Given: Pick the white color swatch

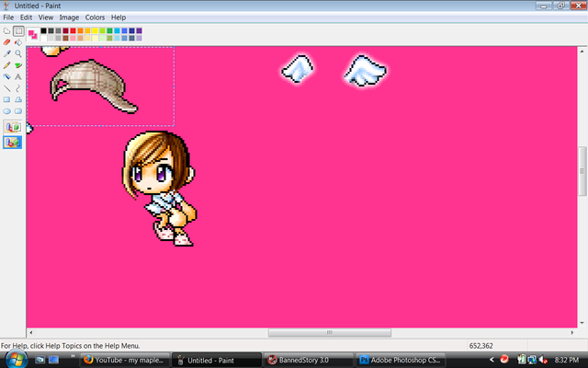Looking at the screenshot, I should [43, 38].
